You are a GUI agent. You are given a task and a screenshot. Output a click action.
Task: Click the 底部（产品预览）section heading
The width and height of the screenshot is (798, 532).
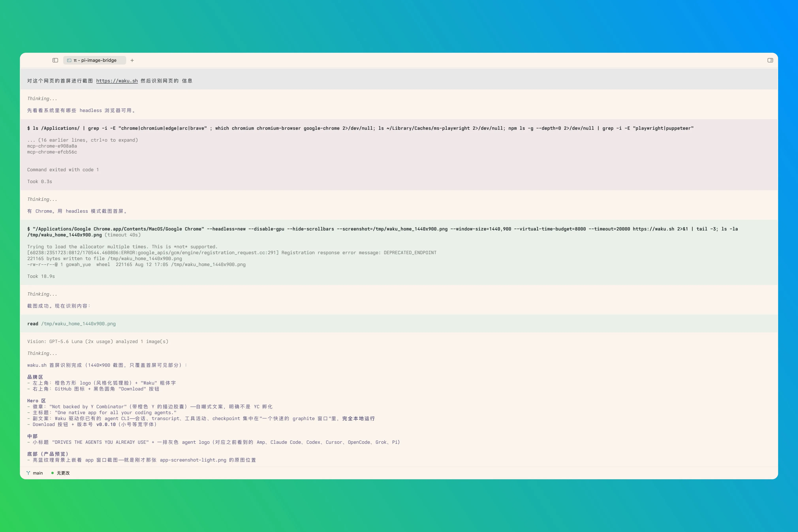48,454
